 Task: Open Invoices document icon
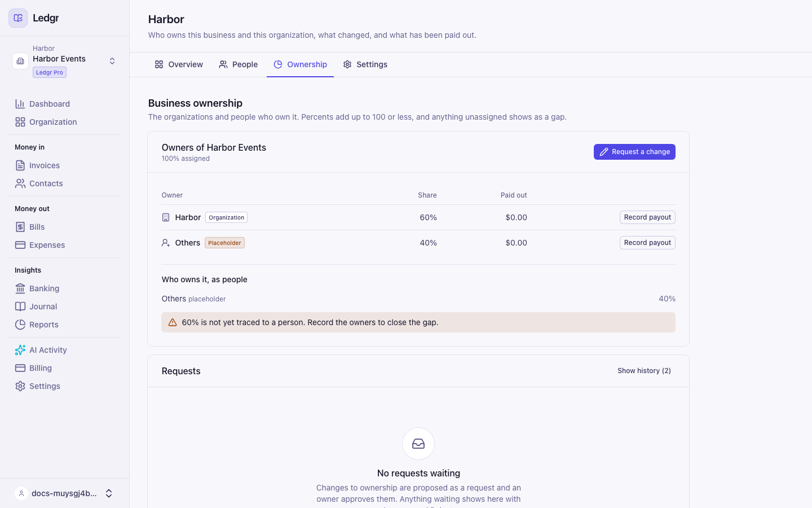click(20, 165)
